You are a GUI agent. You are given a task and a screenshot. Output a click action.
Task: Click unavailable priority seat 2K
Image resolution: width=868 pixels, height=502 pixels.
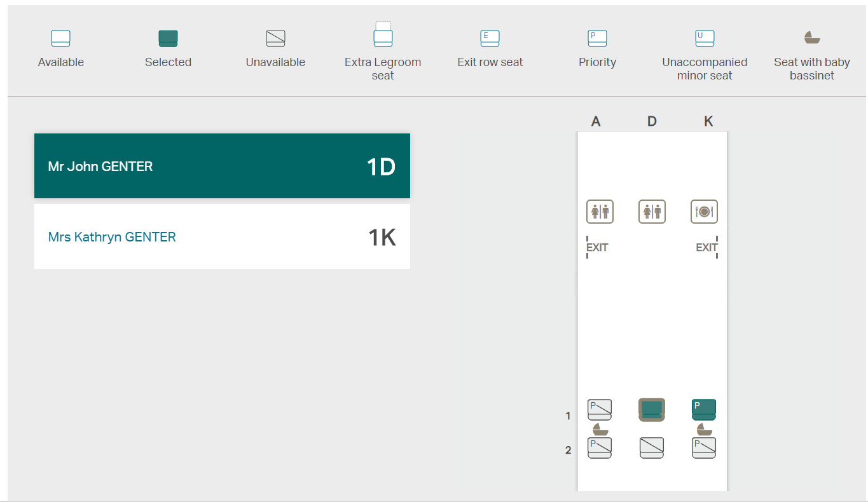[x=704, y=447]
